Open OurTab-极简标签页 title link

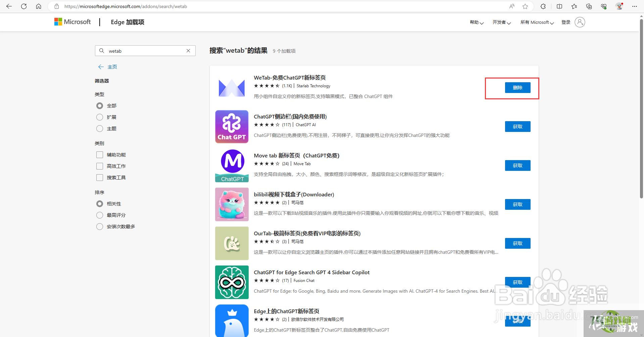307,233
